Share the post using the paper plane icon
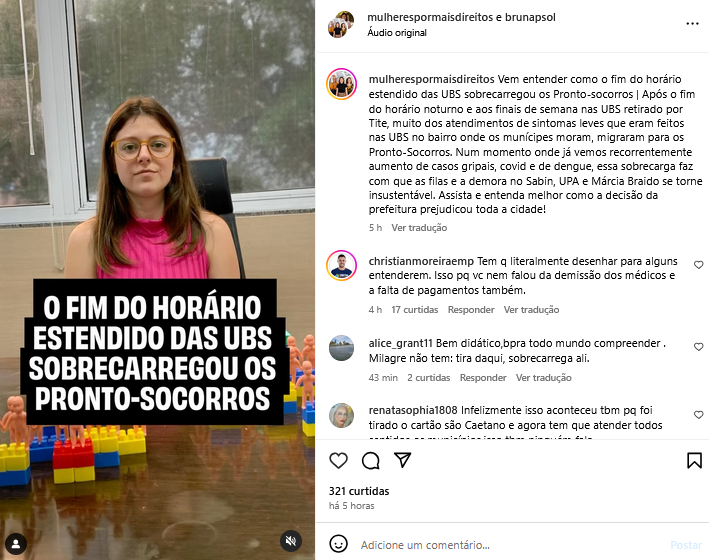The height and width of the screenshot is (560, 709). (402, 460)
